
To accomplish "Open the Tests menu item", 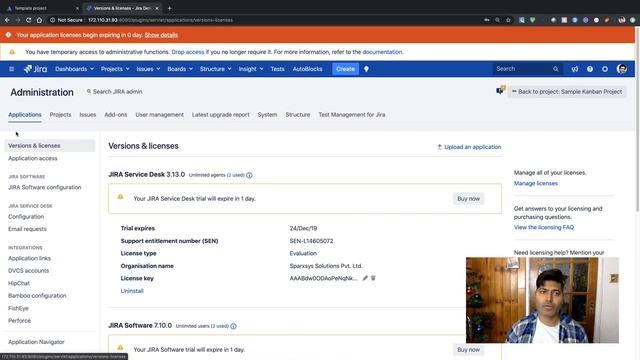I will click(x=278, y=69).
